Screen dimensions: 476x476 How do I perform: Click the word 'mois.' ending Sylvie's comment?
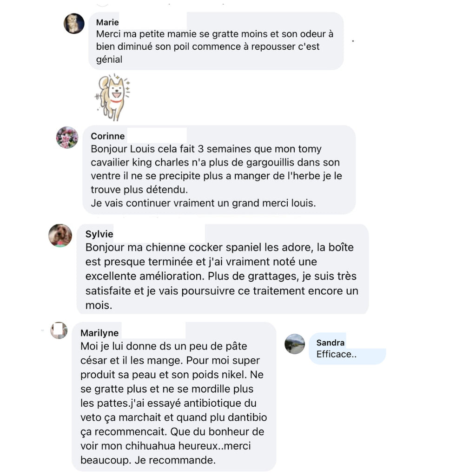pyautogui.click(x=99, y=305)
